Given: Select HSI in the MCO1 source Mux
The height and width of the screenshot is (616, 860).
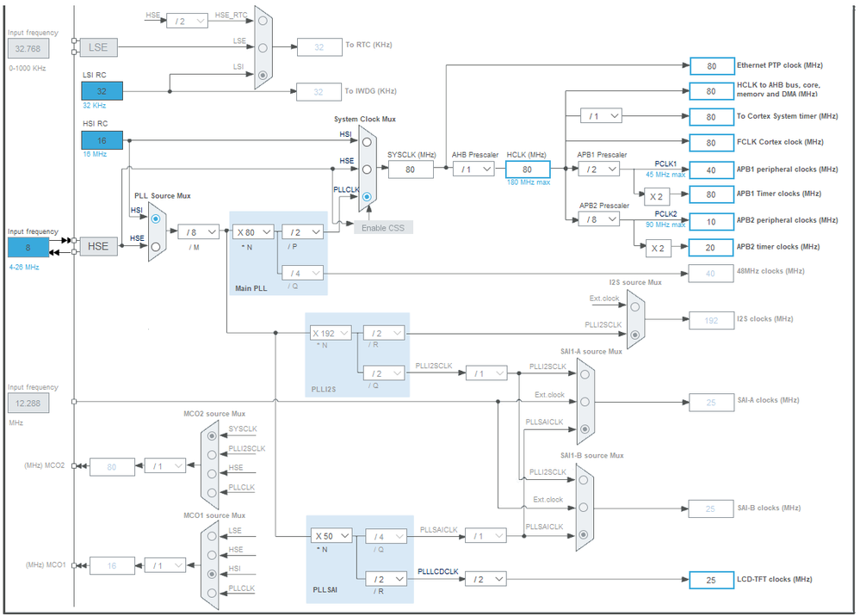Looking at the screenshot, I should pyautogui.click(x=212, y=574).
